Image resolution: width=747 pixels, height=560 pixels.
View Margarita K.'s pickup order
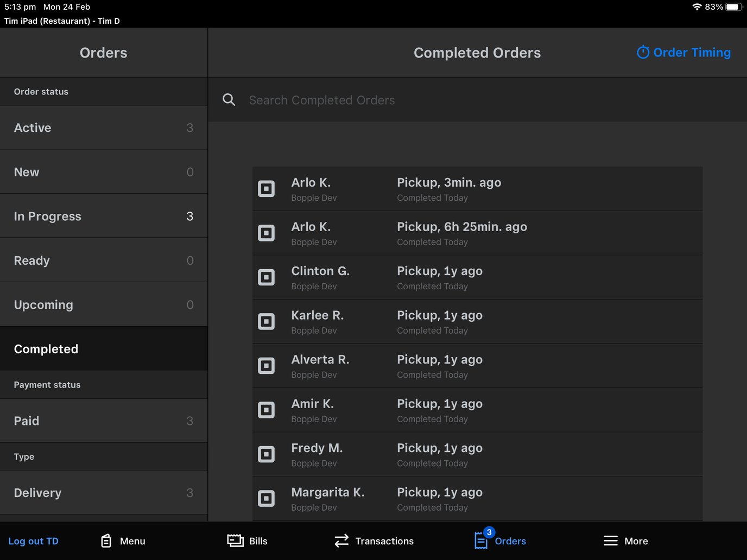477,498
